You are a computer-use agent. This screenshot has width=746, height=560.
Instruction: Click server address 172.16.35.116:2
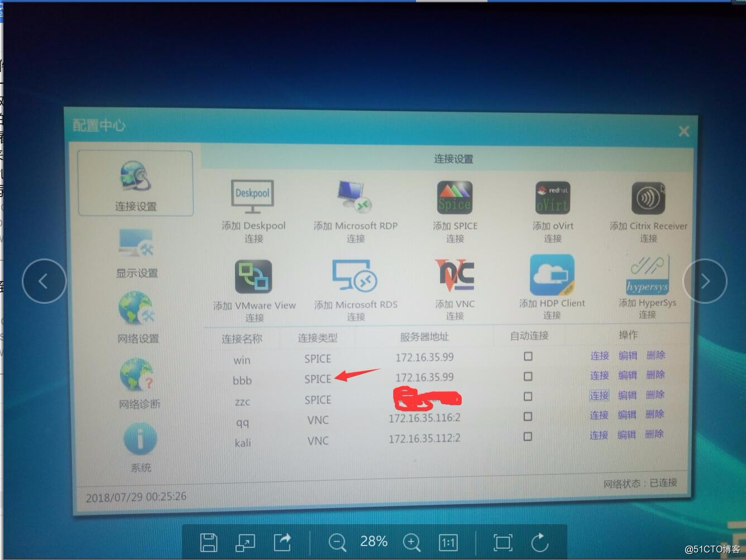point(424,418)
